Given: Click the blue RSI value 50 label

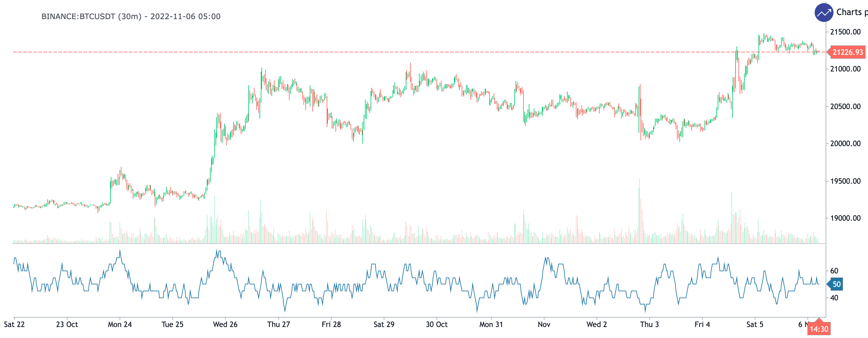Looking at the screenshot, I should pos(836,284).
